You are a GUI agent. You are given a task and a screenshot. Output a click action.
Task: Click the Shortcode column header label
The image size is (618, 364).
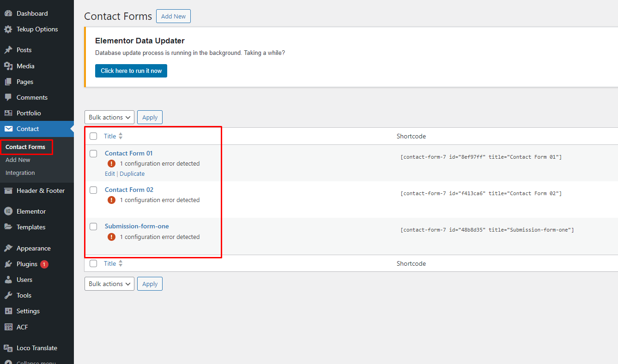[x=411, y=136]
